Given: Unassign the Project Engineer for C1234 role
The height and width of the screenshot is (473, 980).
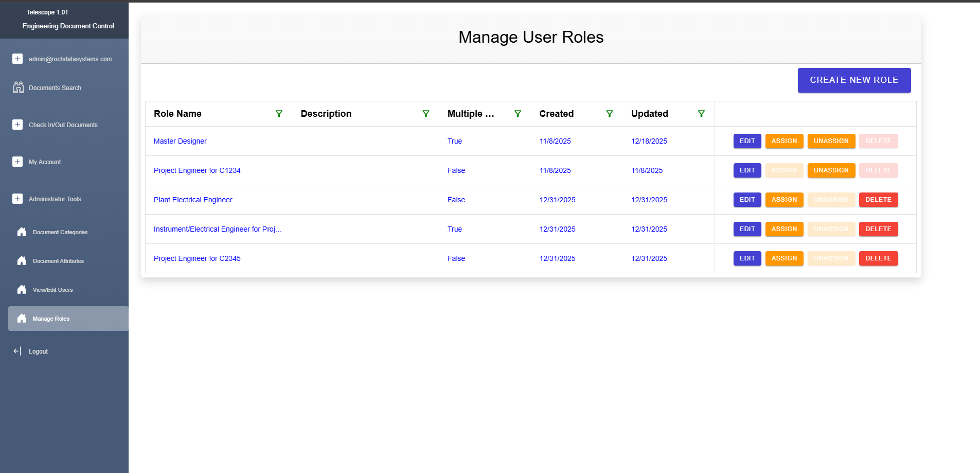Looking at the screenshot, I should [x=831, y=170].
